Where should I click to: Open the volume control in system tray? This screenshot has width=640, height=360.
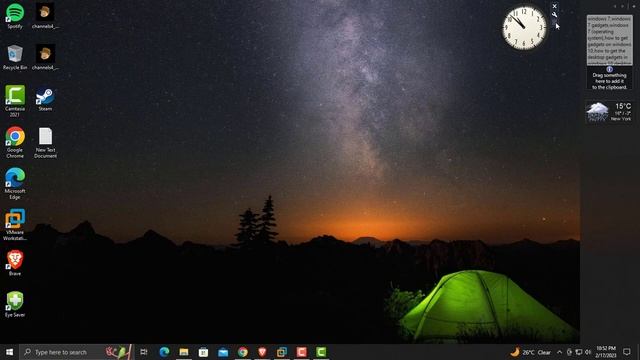[x=588, y=352]
